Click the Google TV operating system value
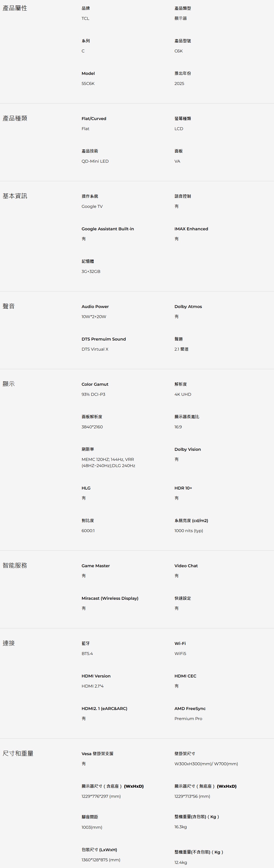The image size is (274, 868). click(x=92, y=206)
